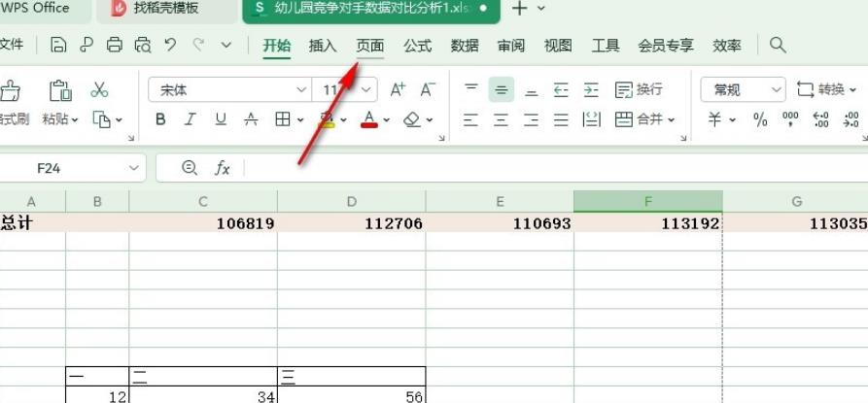The width and height of the screenshot is (868, 403).
Task: Decrease font size with A- icon
Action: (427, 89)
